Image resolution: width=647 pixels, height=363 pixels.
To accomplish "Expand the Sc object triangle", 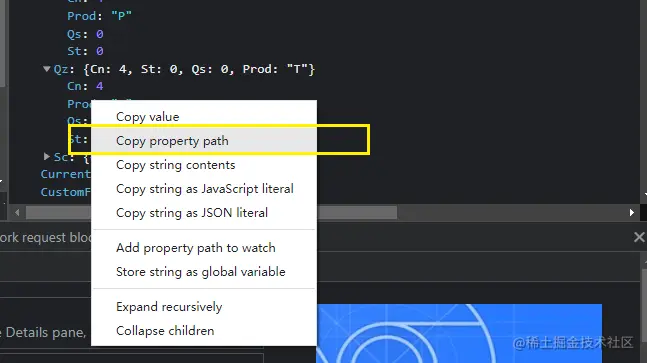I will pyautogui.click(x=47, y=156).
